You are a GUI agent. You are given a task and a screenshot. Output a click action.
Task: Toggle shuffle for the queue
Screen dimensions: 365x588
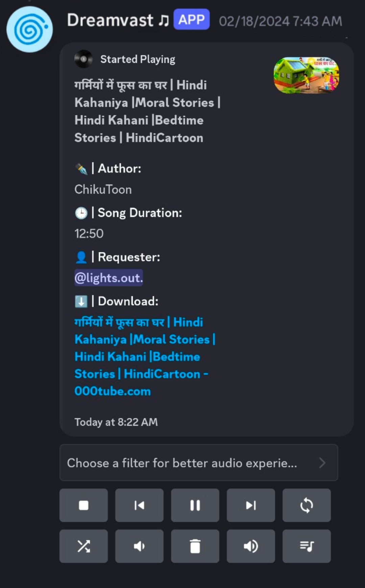pyautogui.click(x=83, y=546)
